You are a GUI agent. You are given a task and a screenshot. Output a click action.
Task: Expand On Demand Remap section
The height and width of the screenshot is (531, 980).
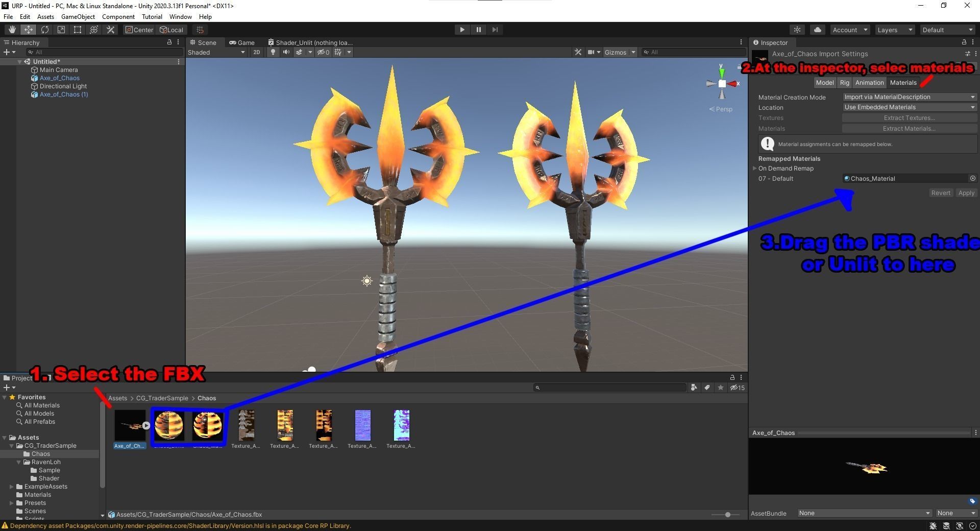(x=754, y=168)
